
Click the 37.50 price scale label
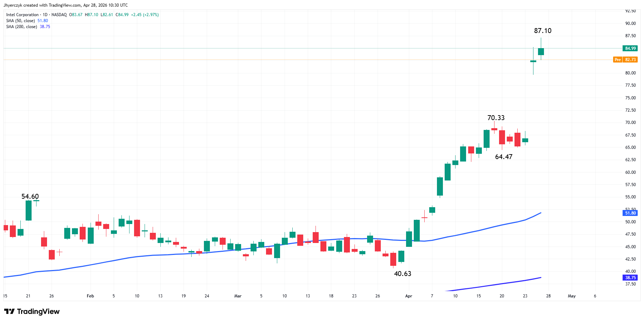[x=630, y=284]
